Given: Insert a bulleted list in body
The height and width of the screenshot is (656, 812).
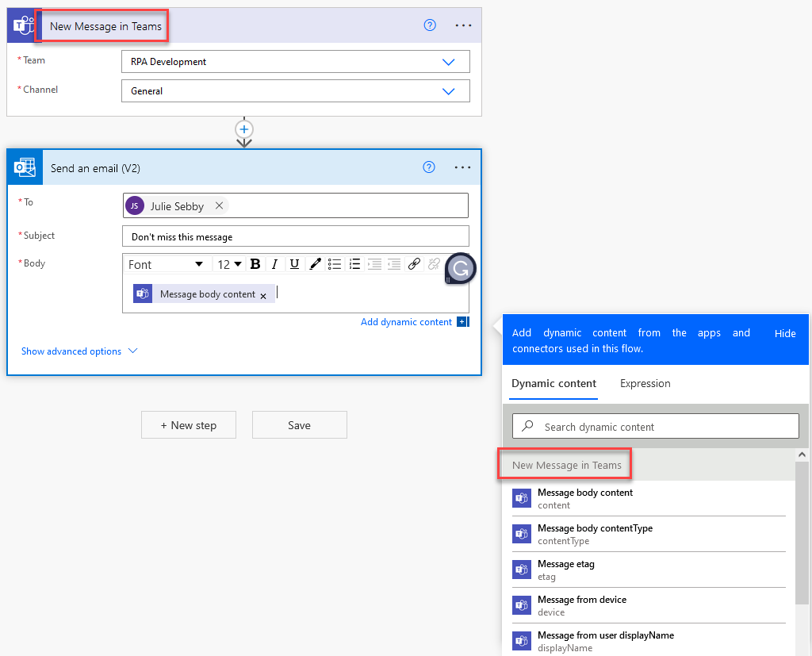Looking at the screenshot, I should coord(335,264).
